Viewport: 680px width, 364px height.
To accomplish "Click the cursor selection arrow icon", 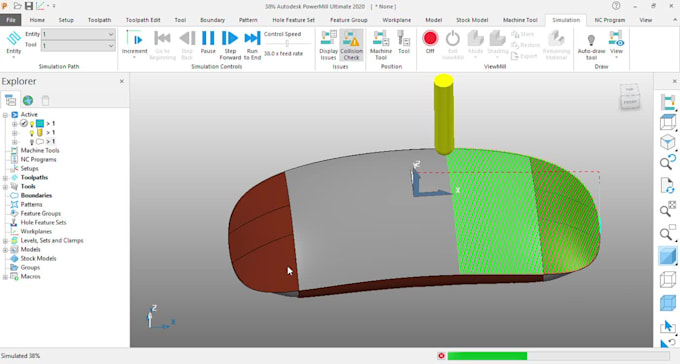I will [667, 326].
